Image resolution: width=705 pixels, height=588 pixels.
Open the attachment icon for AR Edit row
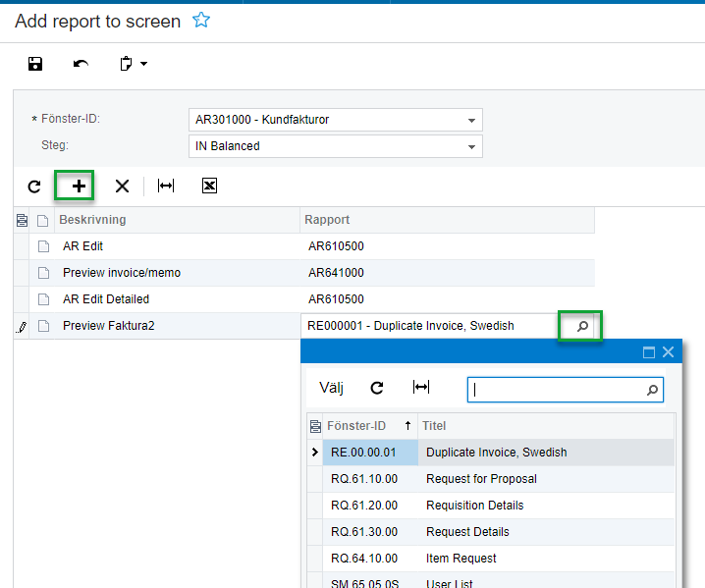point(43,246)
